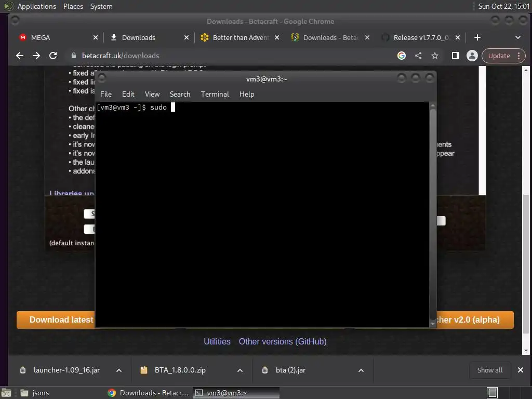
Task: Open terminal Help menu
Action: 247,95
